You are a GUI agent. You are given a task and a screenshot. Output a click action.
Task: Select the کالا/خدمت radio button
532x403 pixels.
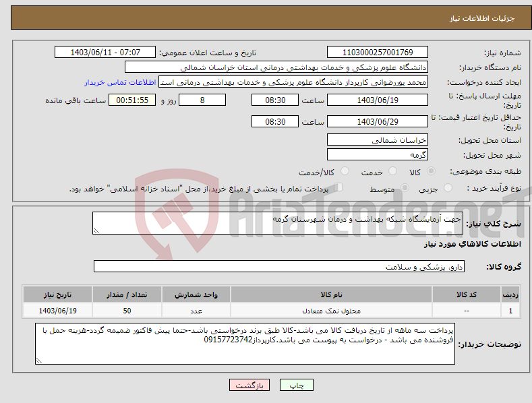(345, 171)
